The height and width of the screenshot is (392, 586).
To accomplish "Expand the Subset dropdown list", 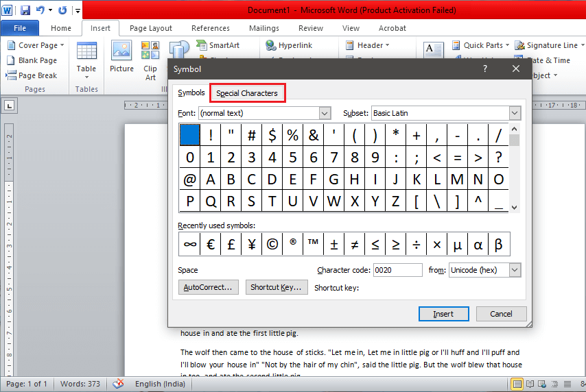I will pos(515,113).
